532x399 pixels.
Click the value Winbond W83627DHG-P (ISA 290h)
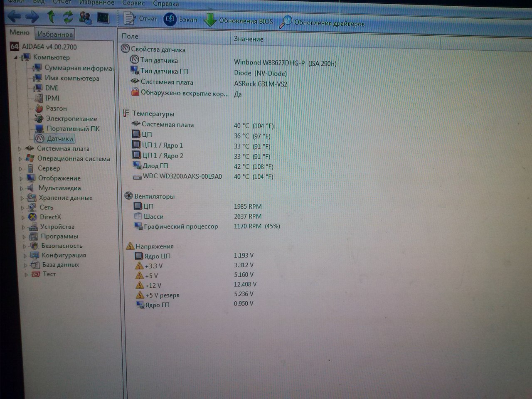(x=285, y=63)
